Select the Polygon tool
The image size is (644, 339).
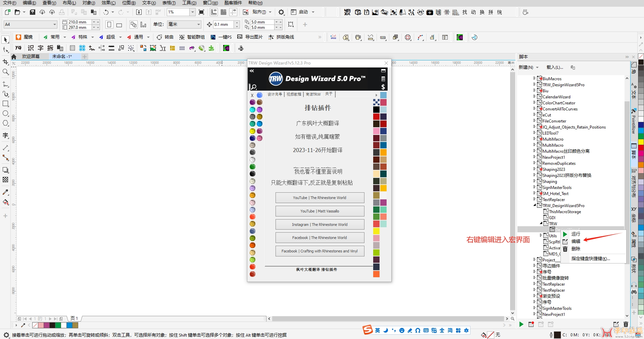pos(5,123)
